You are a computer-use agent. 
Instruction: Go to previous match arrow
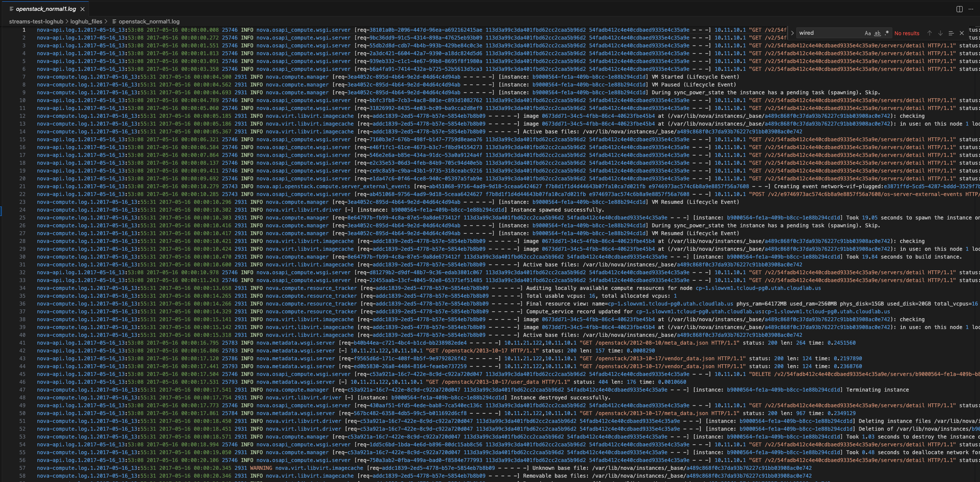coord(930,33)
